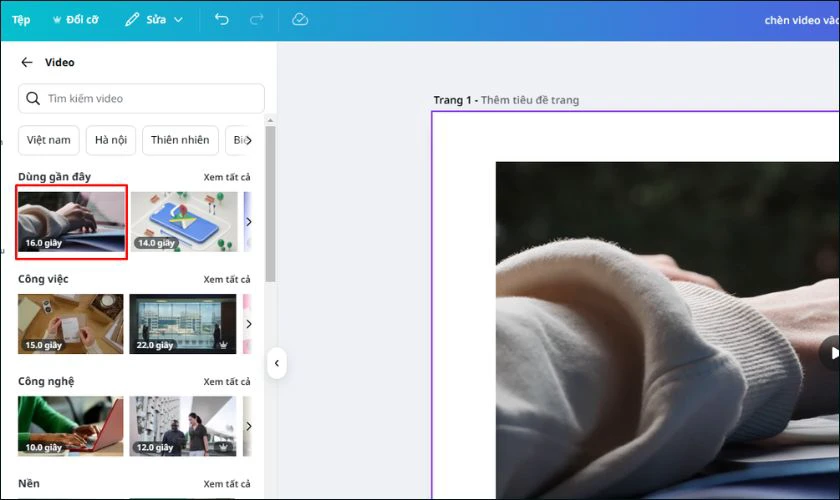Open the Đổi cỡ resize option
This screenshot has width=840, height=500.
(76, 20)
